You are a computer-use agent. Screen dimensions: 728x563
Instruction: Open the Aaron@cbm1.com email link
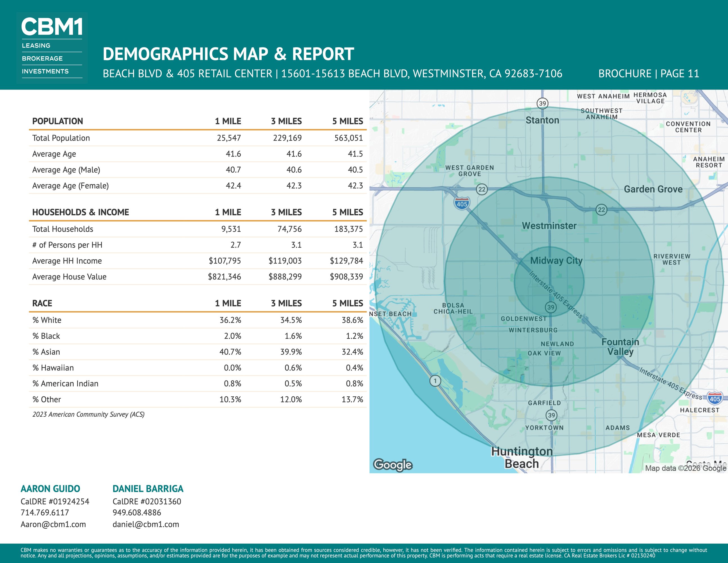(x=53, y=524)
